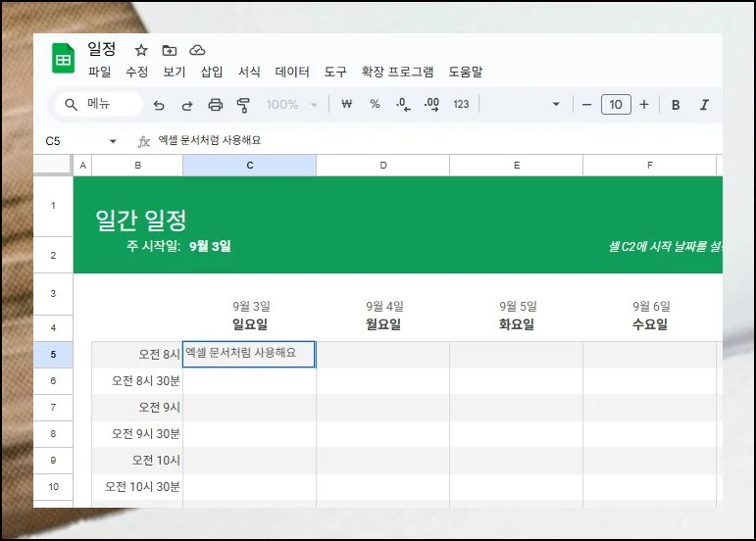Print the spreadsheet using printer icon
This screenshot has width=756, height=541.
tap(216, 105)
